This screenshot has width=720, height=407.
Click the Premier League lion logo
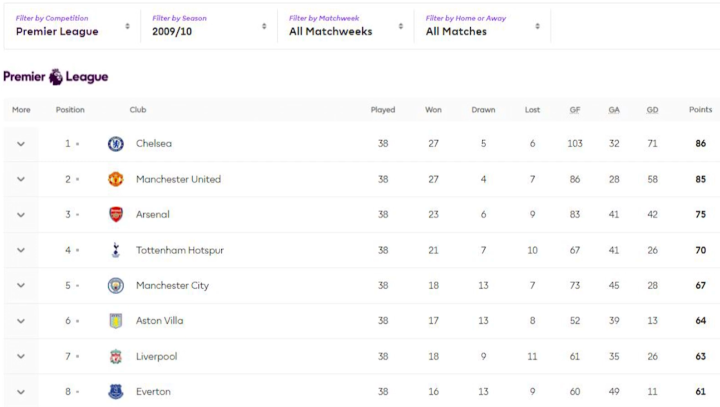tap(56, 77)
